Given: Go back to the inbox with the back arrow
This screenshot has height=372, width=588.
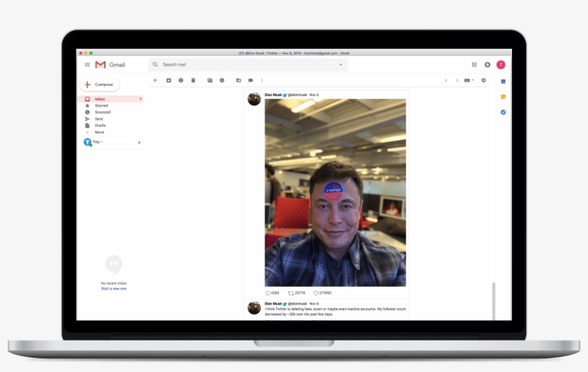Looking at the screenshot, I should 156,80.
